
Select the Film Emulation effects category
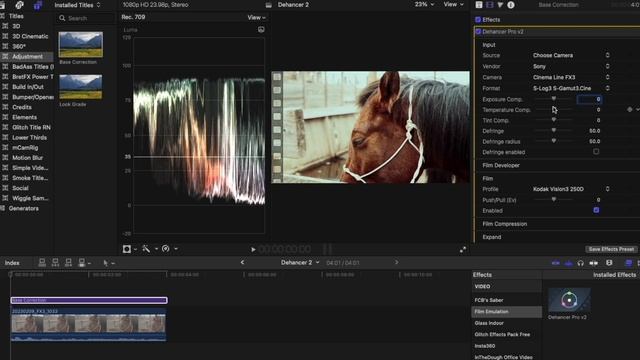(x=507, y=311)
